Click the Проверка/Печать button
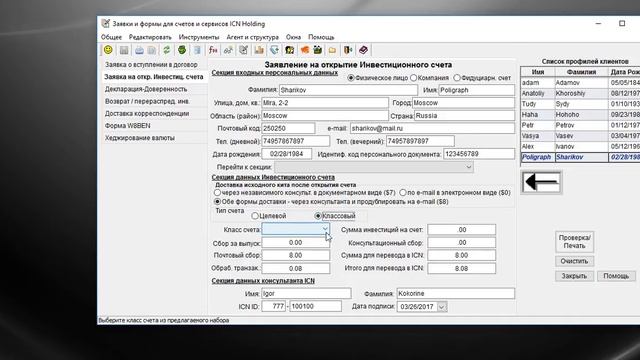The width and height of the screenshot is (640, 360). pos(574,242)
